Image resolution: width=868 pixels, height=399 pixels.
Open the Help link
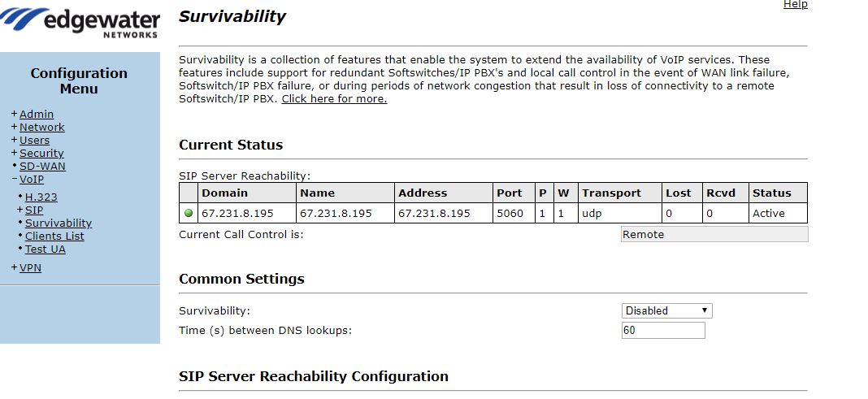(x=795, y=5)
